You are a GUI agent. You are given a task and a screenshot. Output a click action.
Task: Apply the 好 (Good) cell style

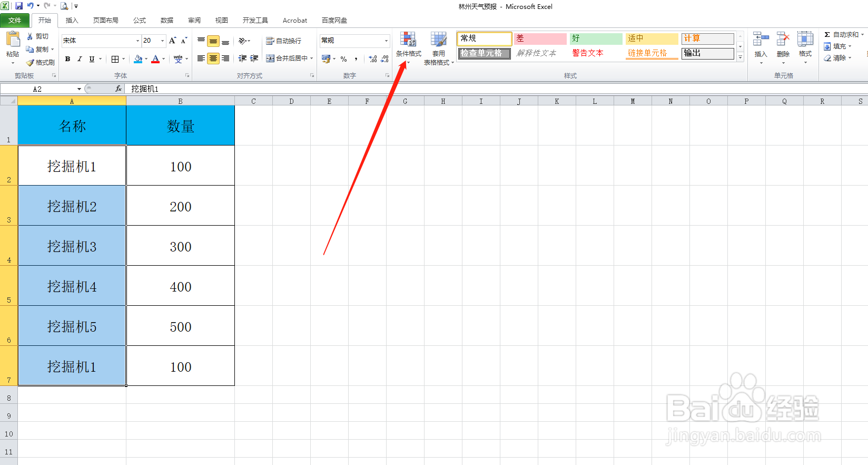pos(596,38)
